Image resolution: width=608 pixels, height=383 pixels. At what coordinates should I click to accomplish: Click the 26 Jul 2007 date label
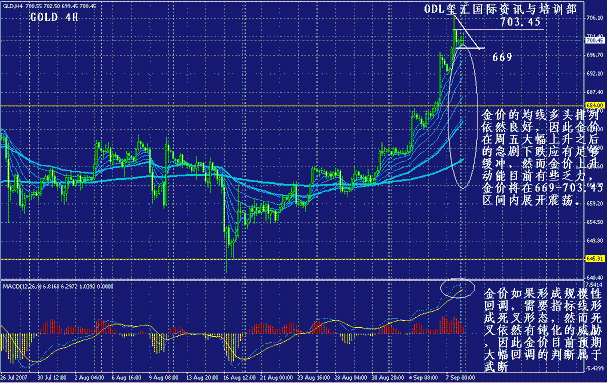[x=14, y=378]
